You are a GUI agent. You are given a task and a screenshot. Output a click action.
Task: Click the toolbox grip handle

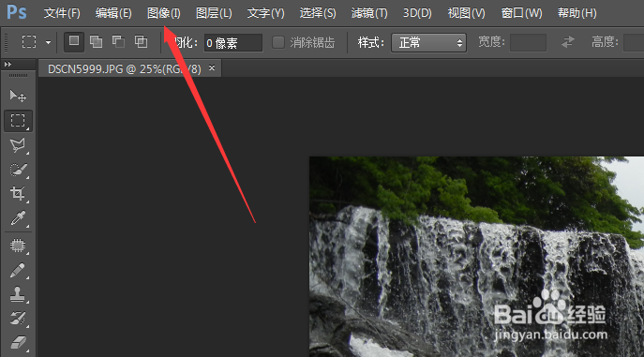(x=18, y=76)
